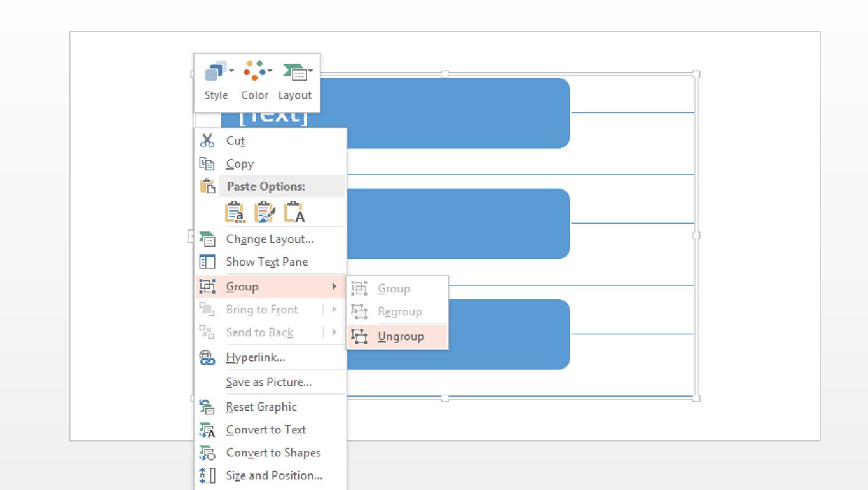Screen dimensions: 868x490
Task: Choose Ungroup from the submenu
Action: pyautogui.click(x=400, y=337)
